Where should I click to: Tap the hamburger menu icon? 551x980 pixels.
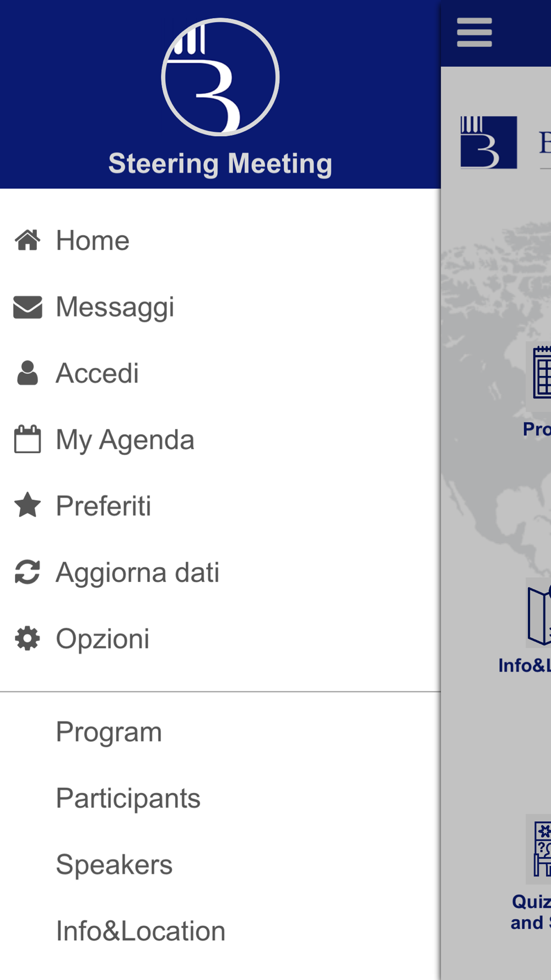[x=474, y=33]
